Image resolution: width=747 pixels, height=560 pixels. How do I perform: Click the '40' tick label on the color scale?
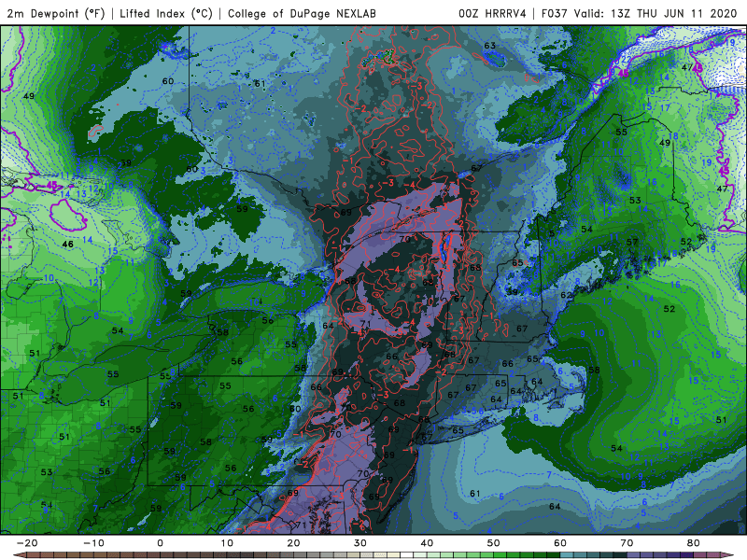427,543
